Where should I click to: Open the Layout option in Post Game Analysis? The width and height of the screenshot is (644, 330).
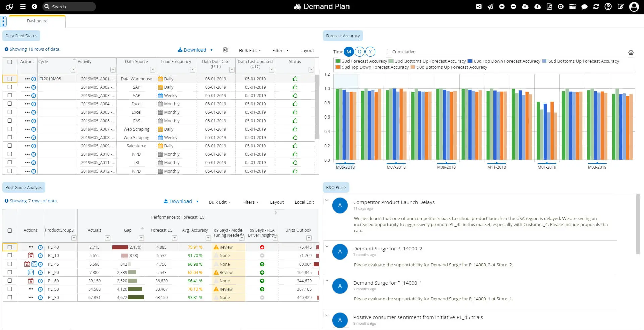click(277, 202)
